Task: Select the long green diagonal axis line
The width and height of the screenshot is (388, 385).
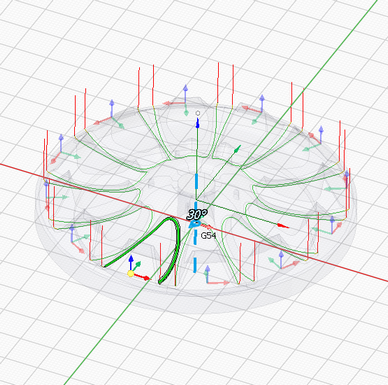Action: click(220, 192)
